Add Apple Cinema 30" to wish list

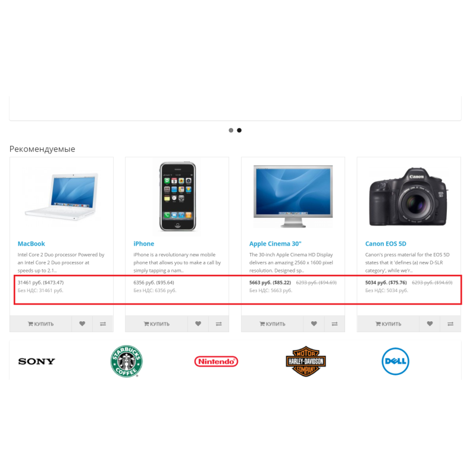(314, 324)
